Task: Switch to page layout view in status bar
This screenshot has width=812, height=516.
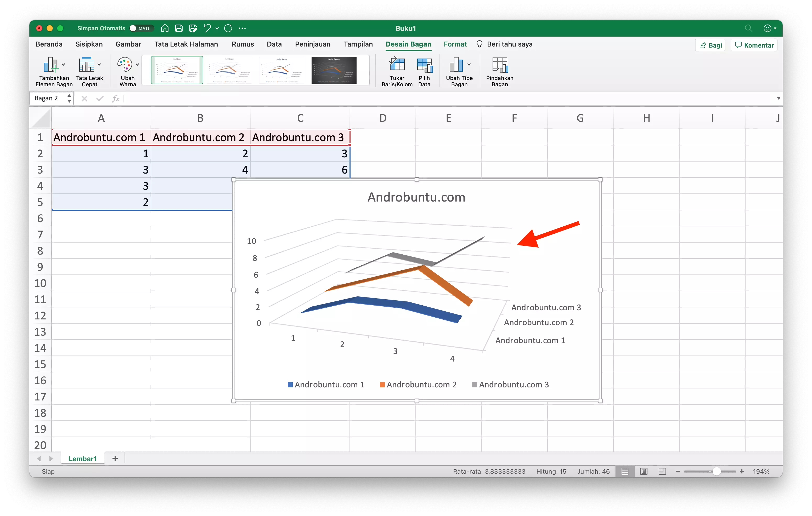Action: coord(644,471)
